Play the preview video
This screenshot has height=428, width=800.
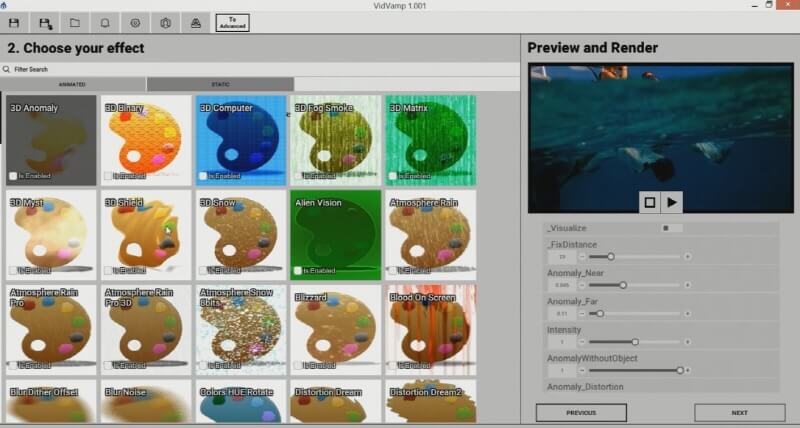[x=672, y=203]
